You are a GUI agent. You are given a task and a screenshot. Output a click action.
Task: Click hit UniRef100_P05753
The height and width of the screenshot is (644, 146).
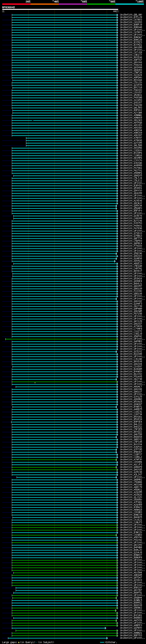(x=131, y=223)
